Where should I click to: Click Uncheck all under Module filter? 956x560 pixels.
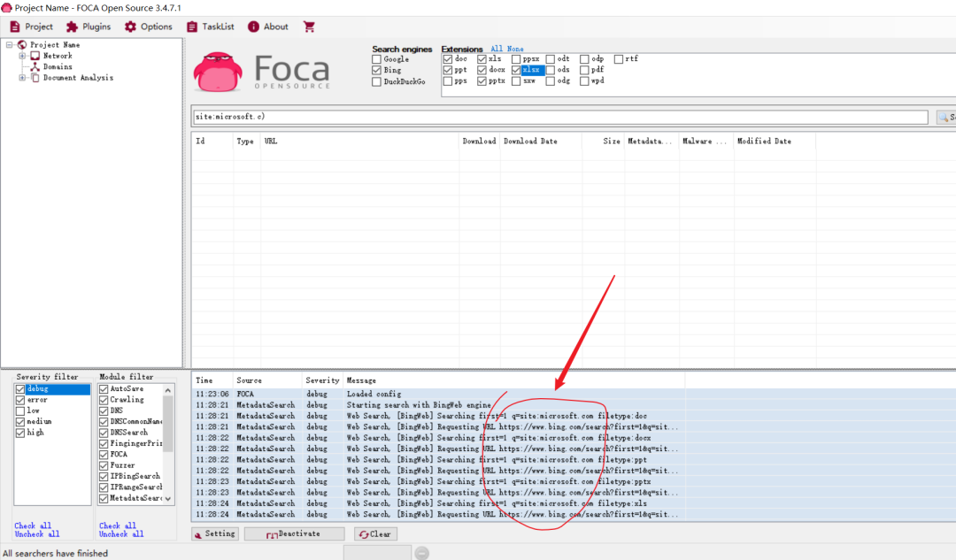pyautogui.click(x=121, y=533)
